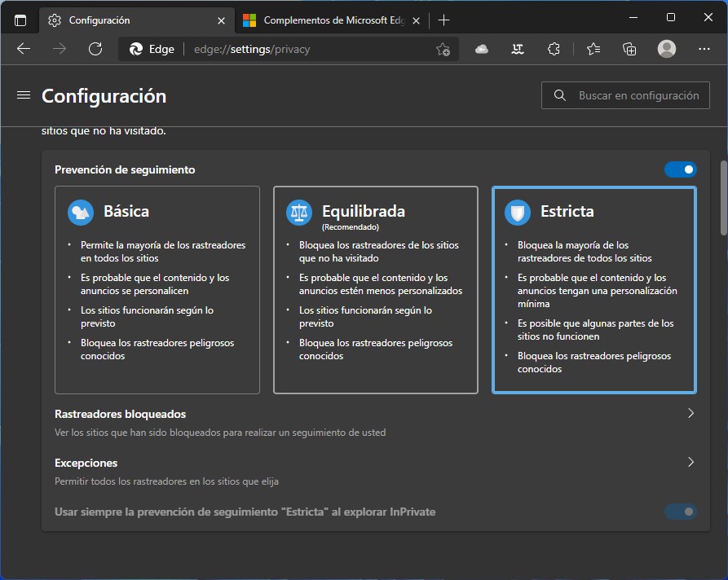Click the user profile avatar
This screenshot has width=728, height=580.
tap(667, 49)
